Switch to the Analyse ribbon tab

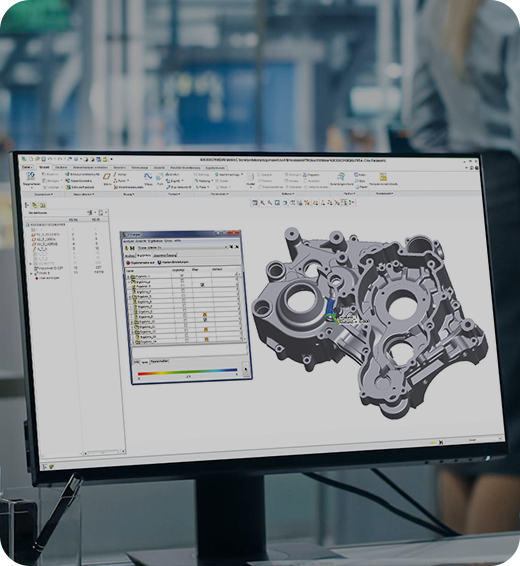[x=61, y=167]
